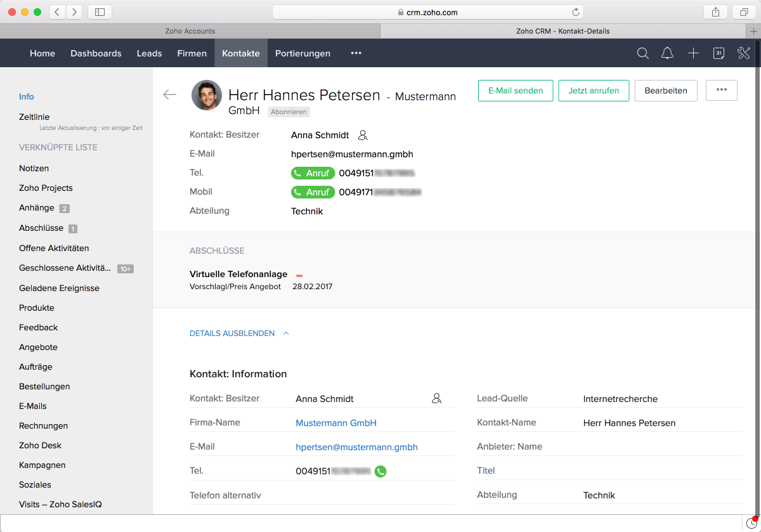This screenshot has width=761, height=532.
Task: Open the Dashboards tab
Action: tap(96, 53)
